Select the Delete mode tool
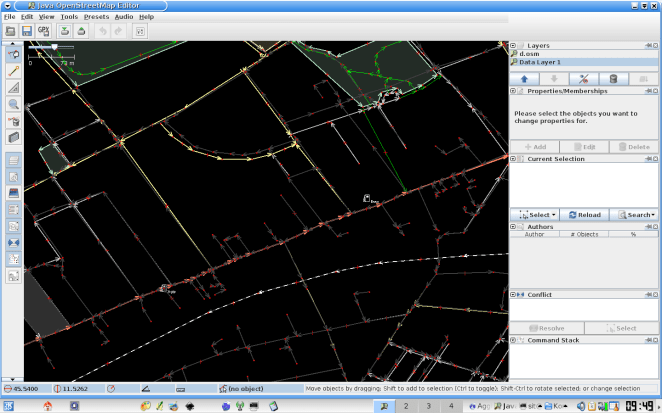Viewport: 662px width, 413px height. tap(14, 120)
